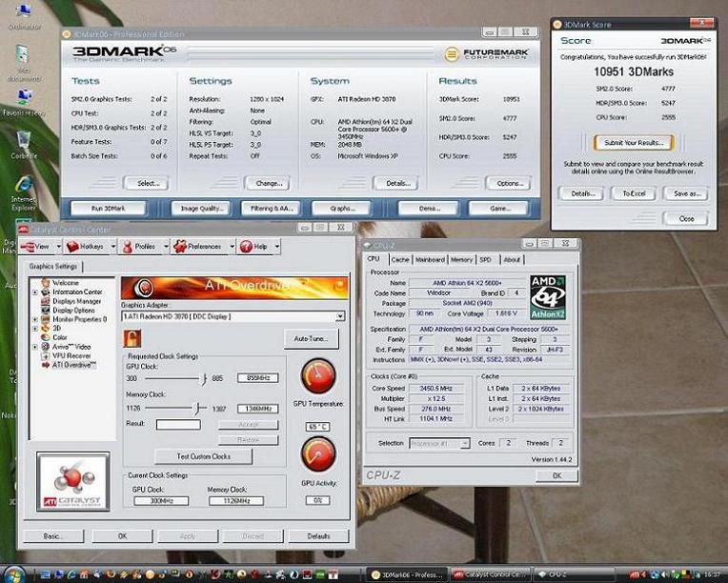Open the Profiles button's dropdown arrow
Screen dimensions: 728x583
tap(166, 247)
